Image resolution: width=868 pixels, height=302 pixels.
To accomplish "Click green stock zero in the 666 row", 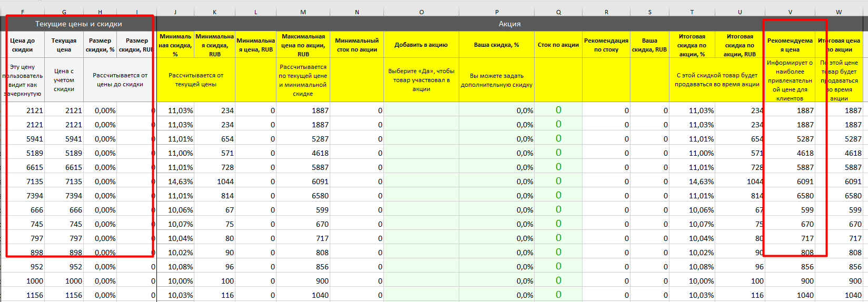I will tap(558, 209).
